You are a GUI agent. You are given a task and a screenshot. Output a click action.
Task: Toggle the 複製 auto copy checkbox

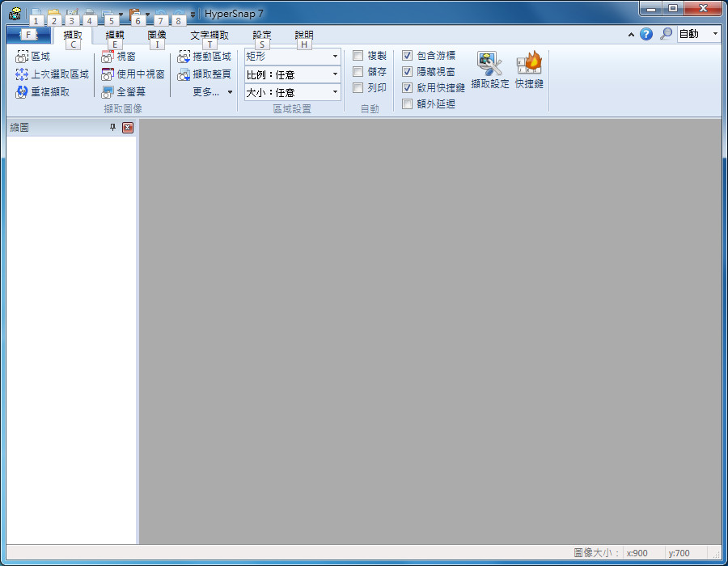[358, 56]
